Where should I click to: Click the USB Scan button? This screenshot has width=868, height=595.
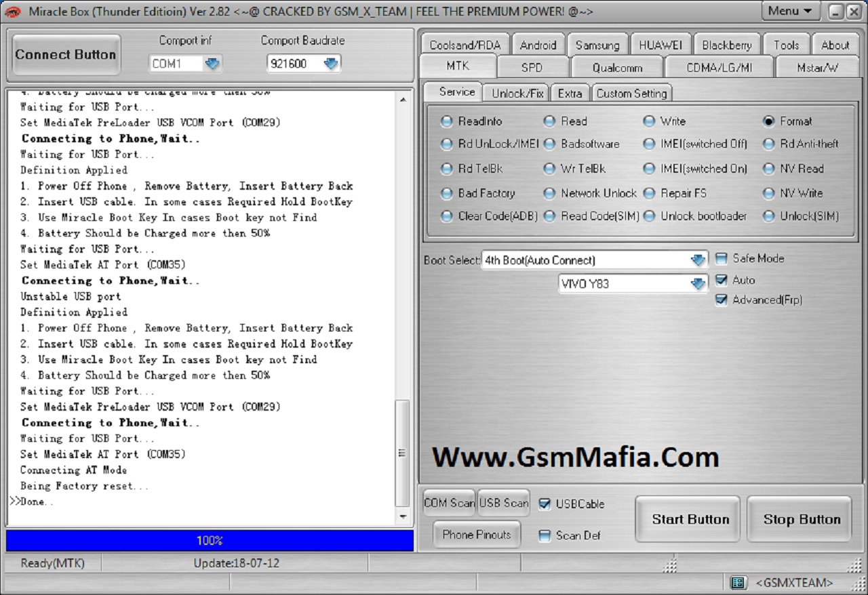tap(504, 503)
